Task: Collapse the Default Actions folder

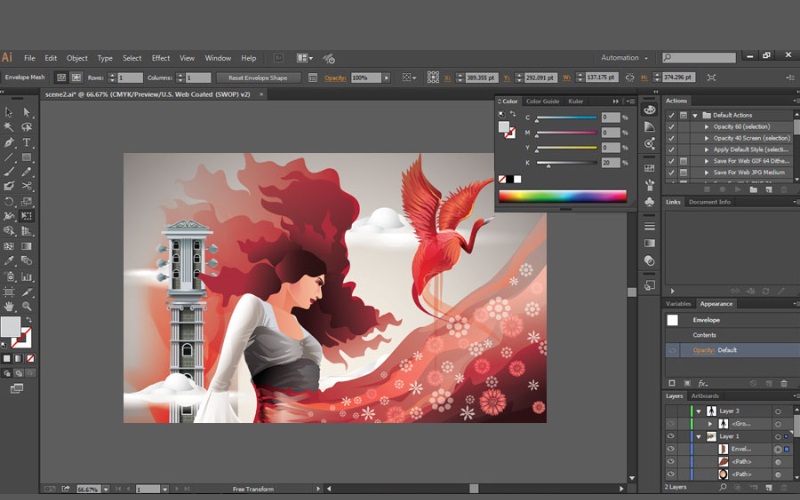Action: point(695,115)
